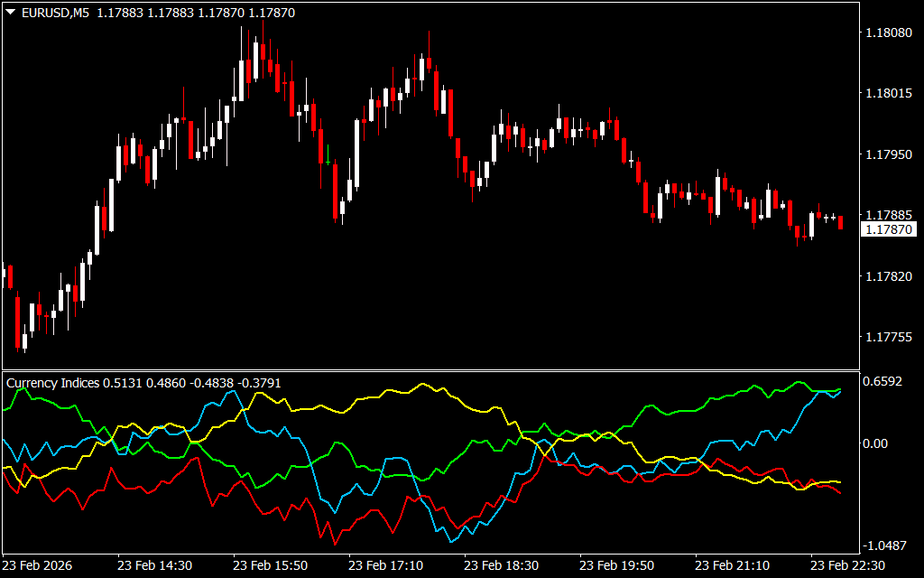Click the 23 Feb 14:30 time marker

coord(154,565)
